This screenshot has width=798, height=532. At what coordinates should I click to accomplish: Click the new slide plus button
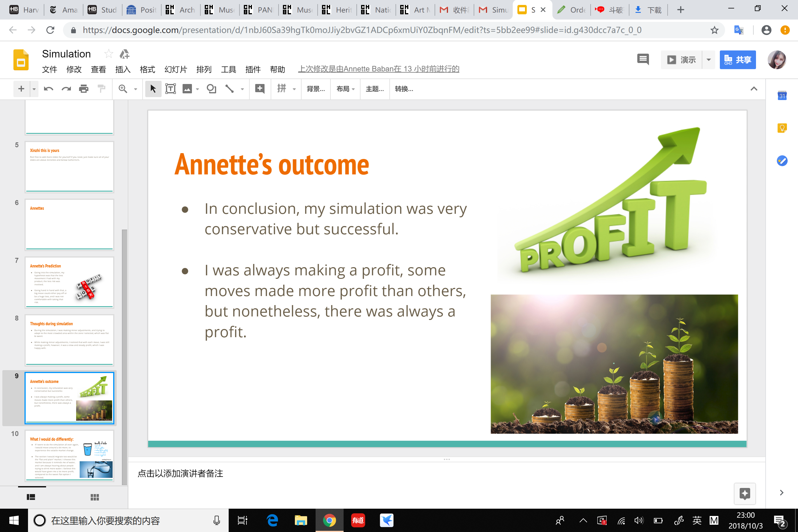(x=21, y=89)
